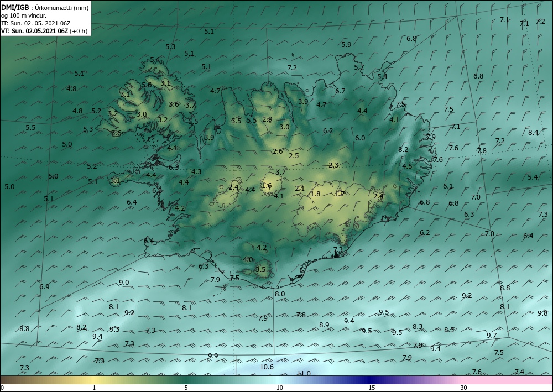Viewport: 553px width, 392px height.
Task: Click the map value '4.0'
Action: (x=248, y=259)
